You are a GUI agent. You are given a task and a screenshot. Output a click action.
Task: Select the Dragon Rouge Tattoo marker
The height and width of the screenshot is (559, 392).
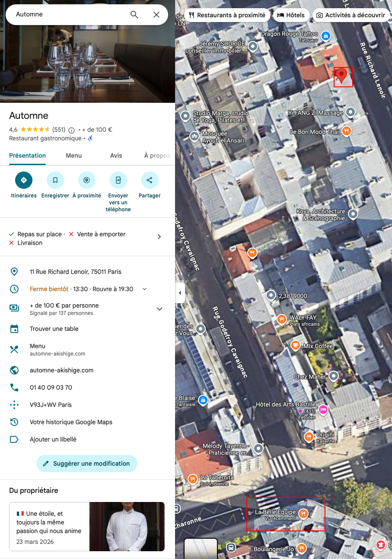pyautogui.click(x=326, y=35)
